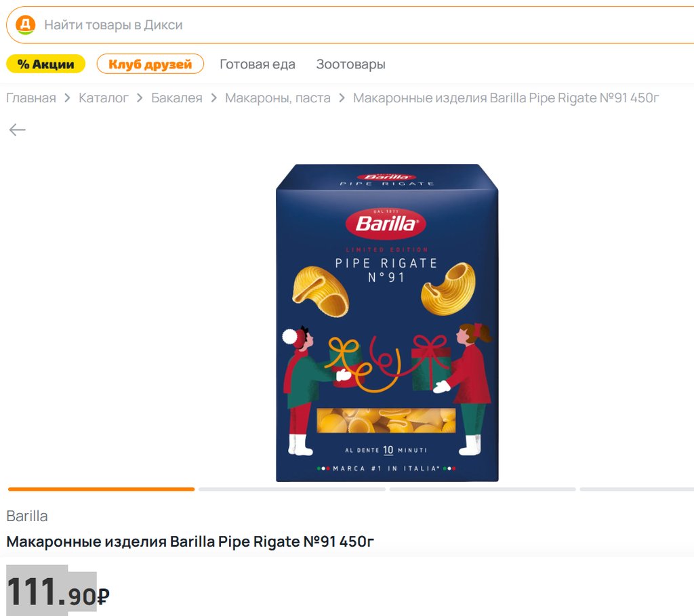Navigate to Макароны, паста breadcrumb link
This screenshot has width=694, height=616.
(277, 98)
